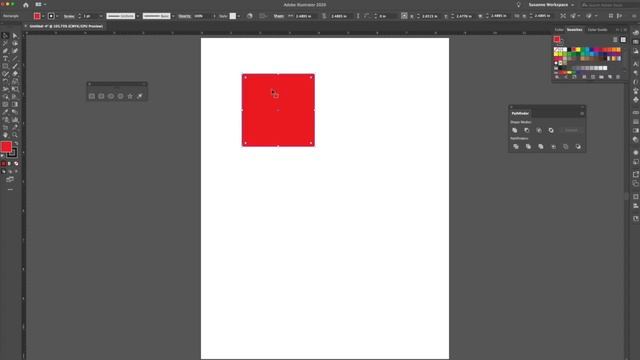The image size is (640, 360).
Task: Click rectangle shape icon in floating tool panel
Action: point(92,96)
